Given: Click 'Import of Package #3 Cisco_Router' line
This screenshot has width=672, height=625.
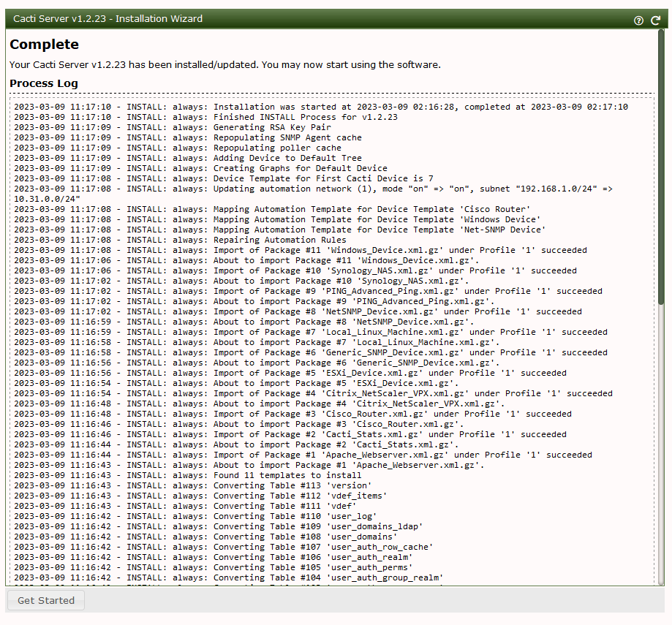Looking at the screenshot, I should point(292,414).
